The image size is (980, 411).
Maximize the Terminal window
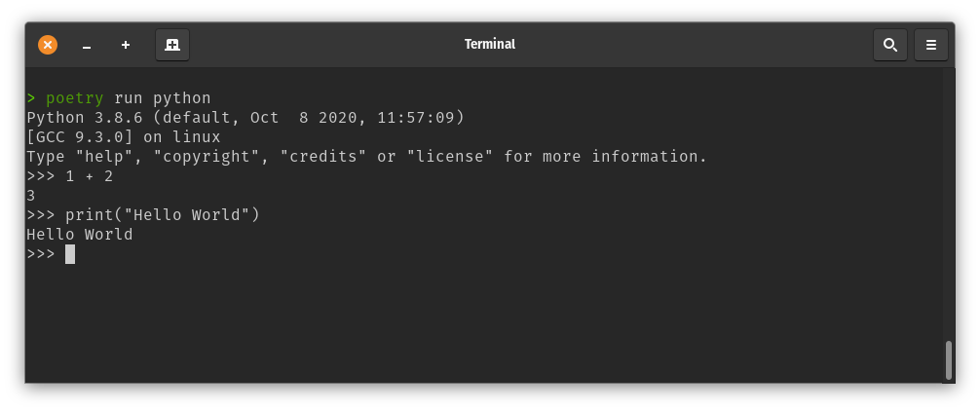pos(126,45)
